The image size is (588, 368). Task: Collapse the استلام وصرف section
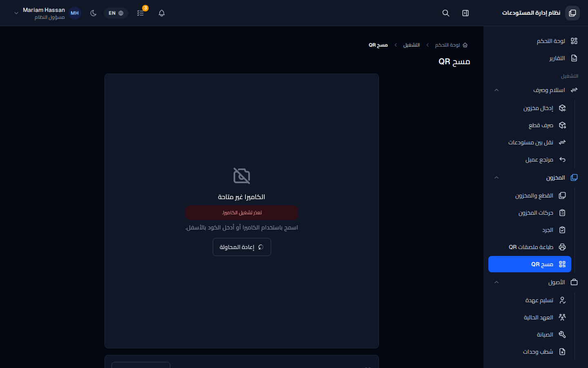click(497, 90)
